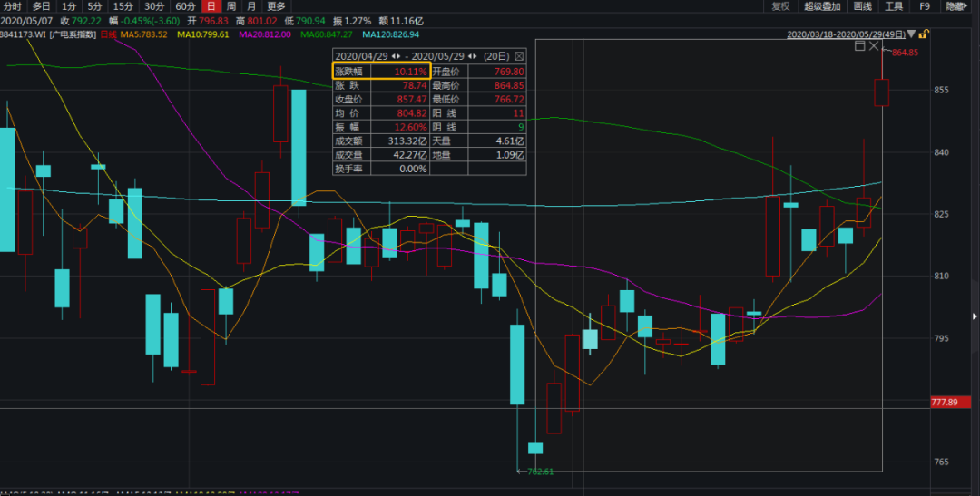Viewport: 980px width, 496px height.
Task: Adjust start date 2020/04/29 stepper arrows
Action: pos(397,55)
